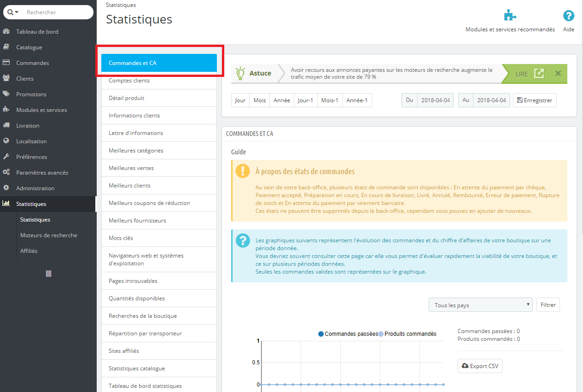Toggle the Produits commandés legend dot
This screenshot has height=392, width=583.
381,334
